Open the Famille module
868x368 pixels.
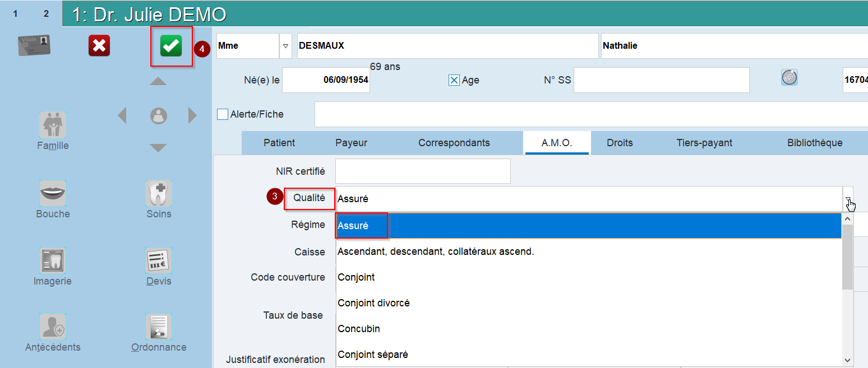coord(53,125)
